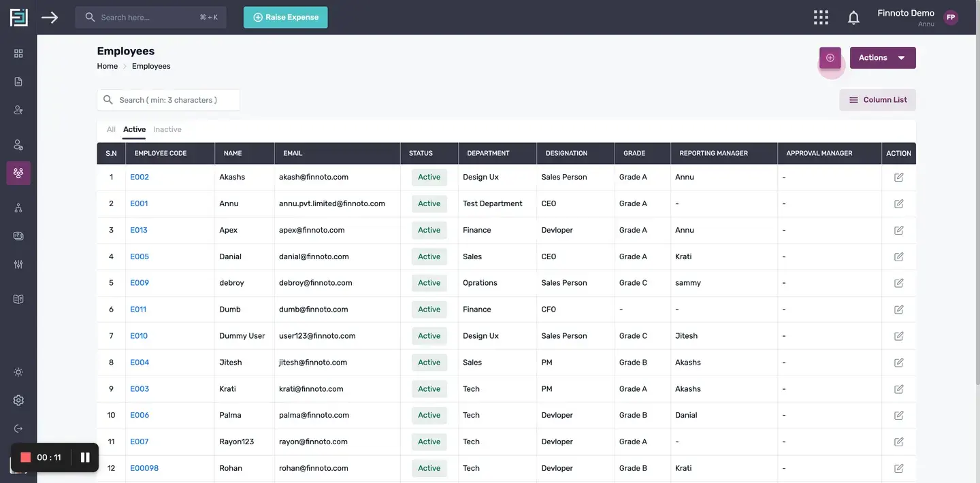
Task: Edit the Krati employee row
Action: pyautogui.click(x=898, y=389)
